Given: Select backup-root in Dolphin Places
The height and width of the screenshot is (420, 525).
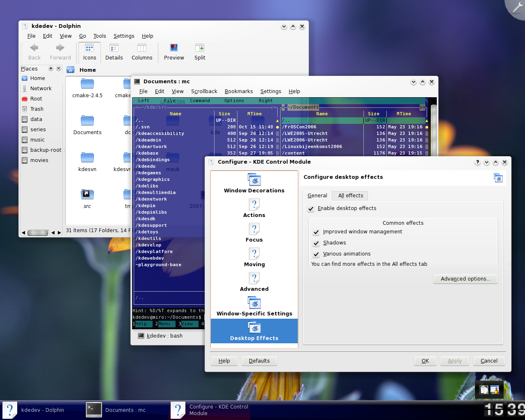Looking at the screenshot, I should point(46,150).
